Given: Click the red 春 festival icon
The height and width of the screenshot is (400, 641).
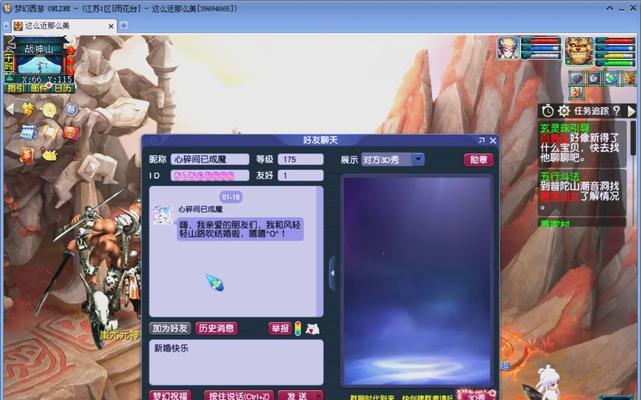Looking at the screenshot, I should [27, 155].
